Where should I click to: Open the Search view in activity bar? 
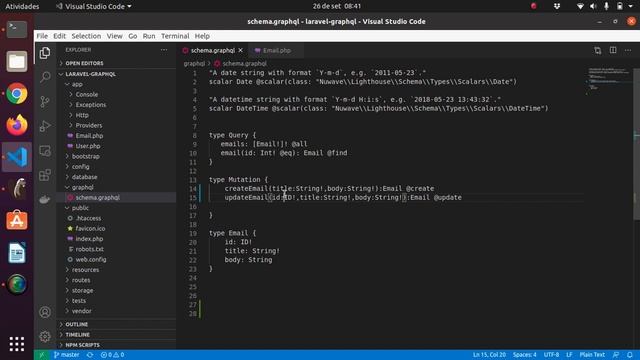click(45, 77)
